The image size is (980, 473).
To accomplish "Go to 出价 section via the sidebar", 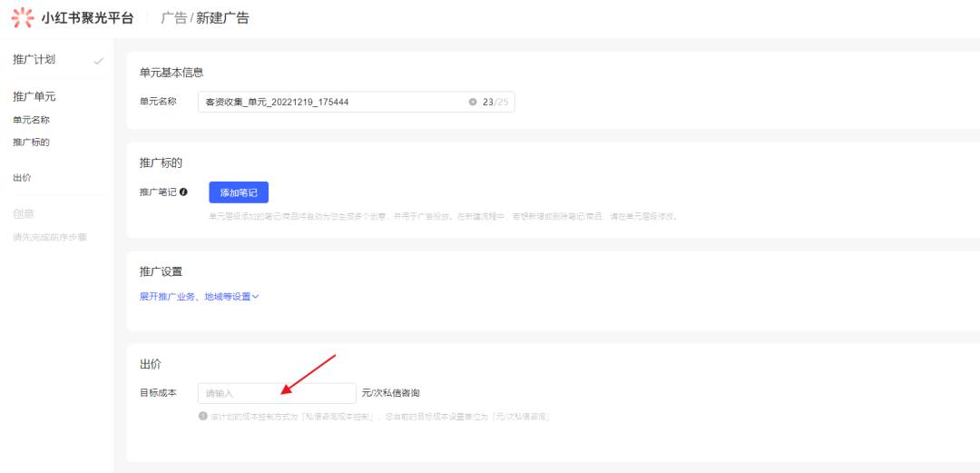I will coord(22,178).
